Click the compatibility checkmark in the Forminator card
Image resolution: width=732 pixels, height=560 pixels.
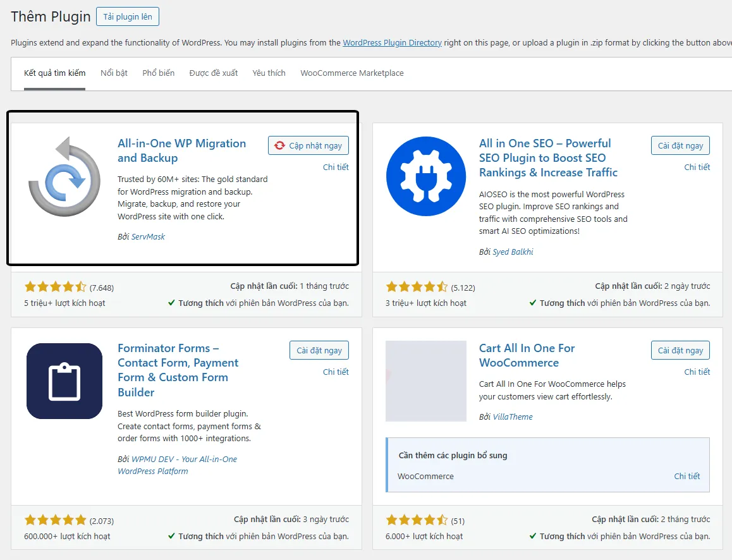coord(172,536)
